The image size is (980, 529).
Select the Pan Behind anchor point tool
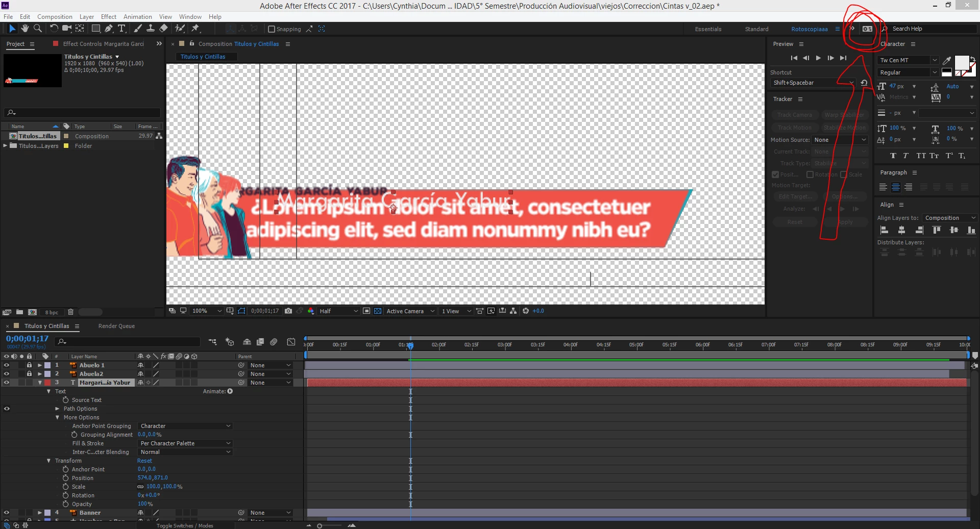pyautogui.click(x=80, y=29)
